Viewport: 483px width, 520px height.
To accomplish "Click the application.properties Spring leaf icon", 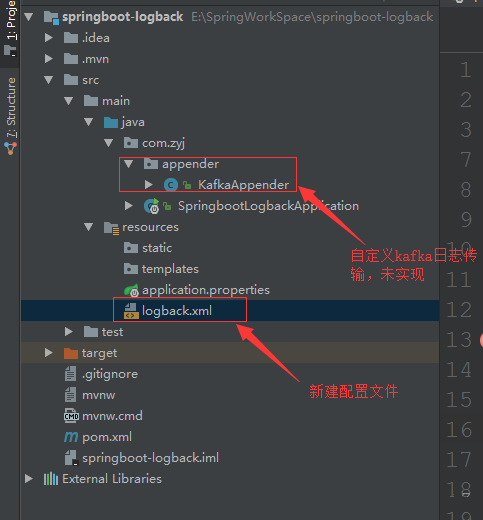I will (x=131, y=290).
